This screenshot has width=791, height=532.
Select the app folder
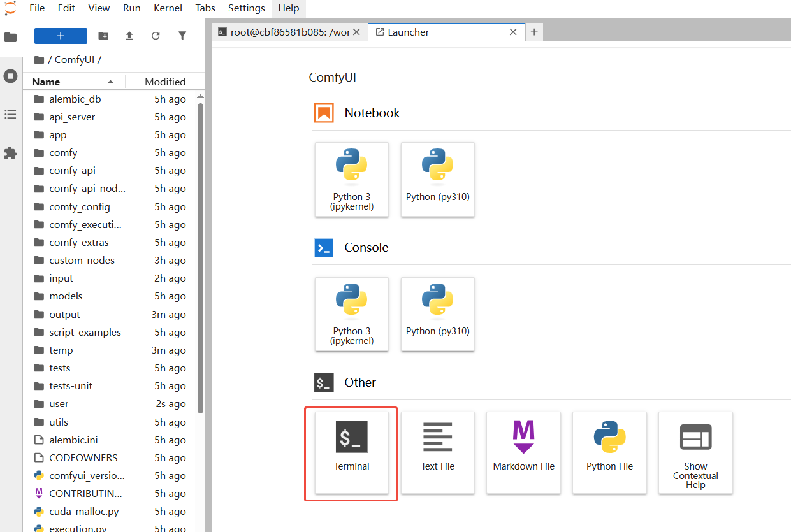tap(110, 135)
